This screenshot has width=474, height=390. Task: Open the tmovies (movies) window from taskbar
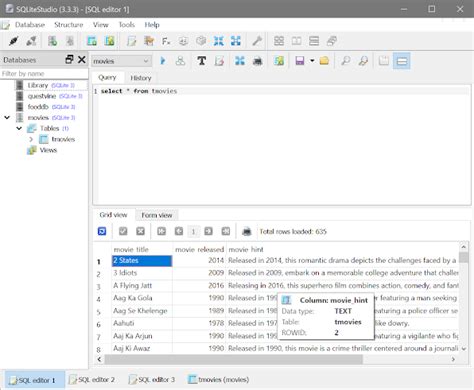tap(219, 379)
